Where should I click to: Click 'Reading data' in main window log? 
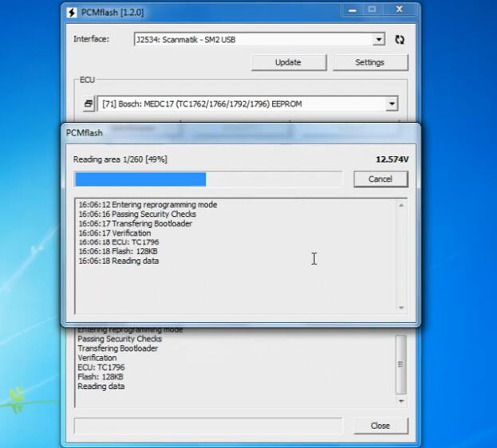pyautogui.click(x=101, y=387)
